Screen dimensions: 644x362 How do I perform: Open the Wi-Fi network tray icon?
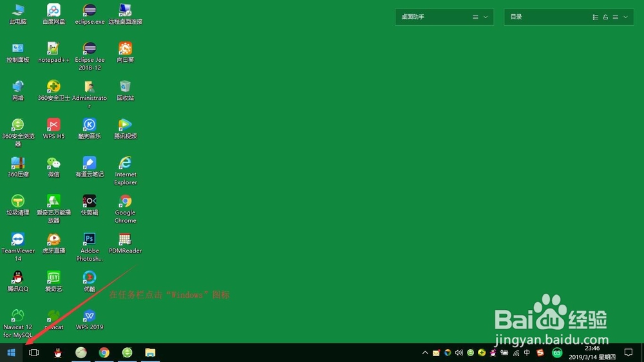516,352
